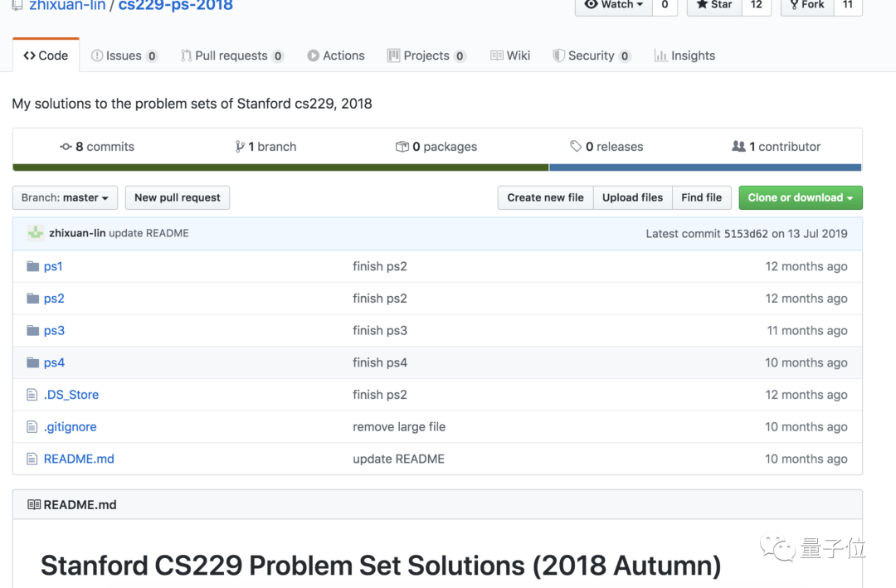The image size is (896, 588).
Task: Click zhixuan-lin's avatar in commit bar
Action: [x=36, y=233]
